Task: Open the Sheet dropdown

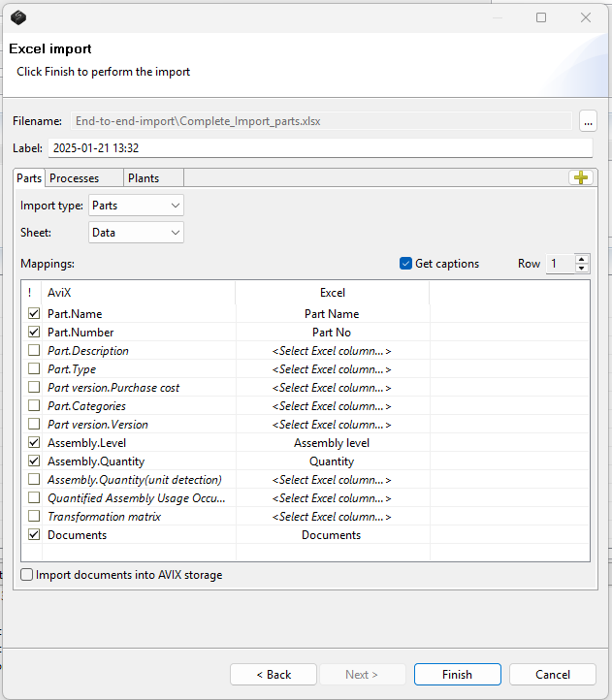Action: (x=136, y=233)
